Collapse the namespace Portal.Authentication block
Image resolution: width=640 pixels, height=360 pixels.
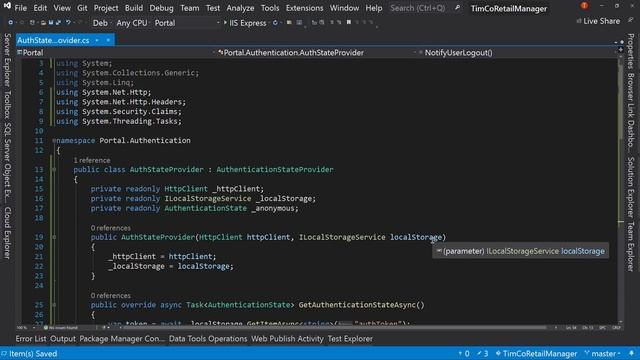coord(53,140)
